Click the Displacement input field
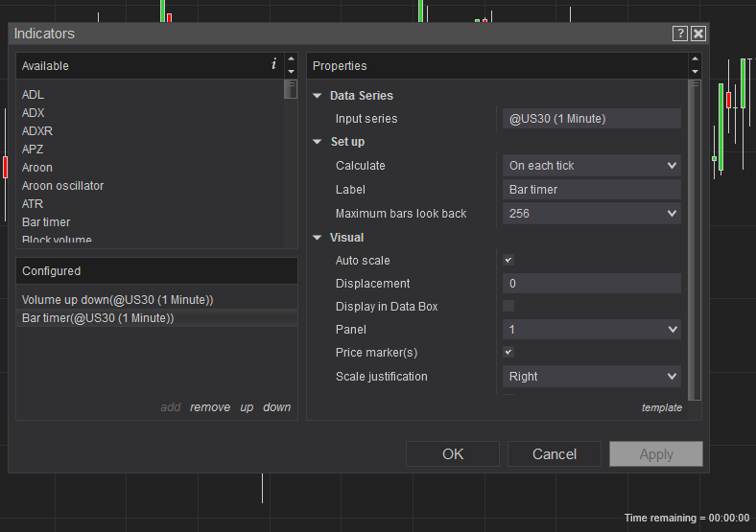Viewport: 756px width, 532px height. click(592, 284)
